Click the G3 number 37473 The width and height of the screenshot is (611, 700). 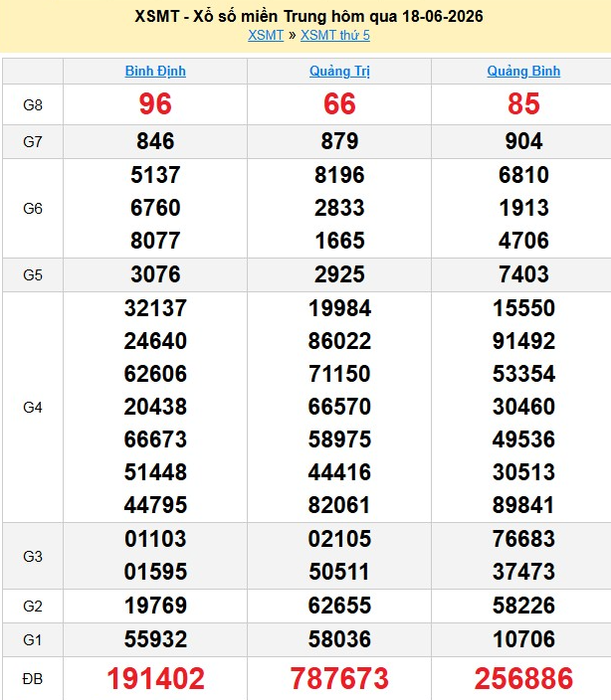click(x=523, y=572)
